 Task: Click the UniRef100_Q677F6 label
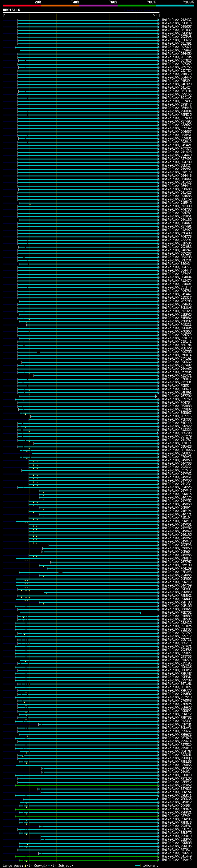click(x=177, y=416)
